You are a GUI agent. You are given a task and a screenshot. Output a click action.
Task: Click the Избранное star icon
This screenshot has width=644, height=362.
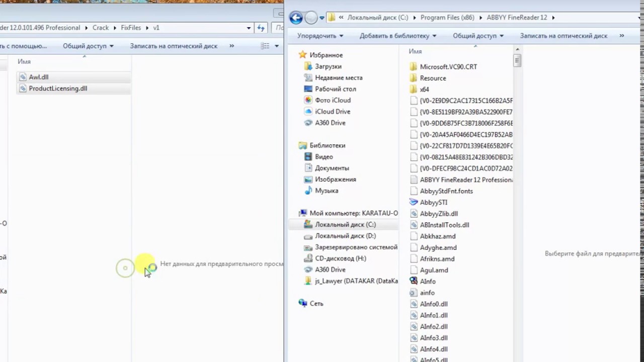(302, 55)
